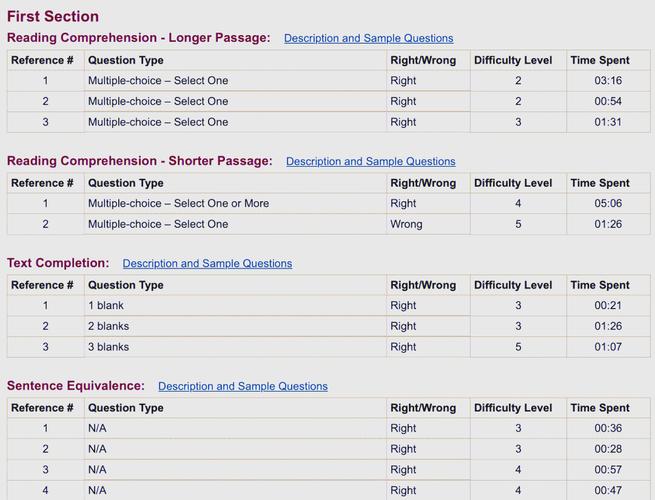Open Sentence Equivalence description and sample questions link
Viewport: 655px width, 500px height.
[242, 386]
